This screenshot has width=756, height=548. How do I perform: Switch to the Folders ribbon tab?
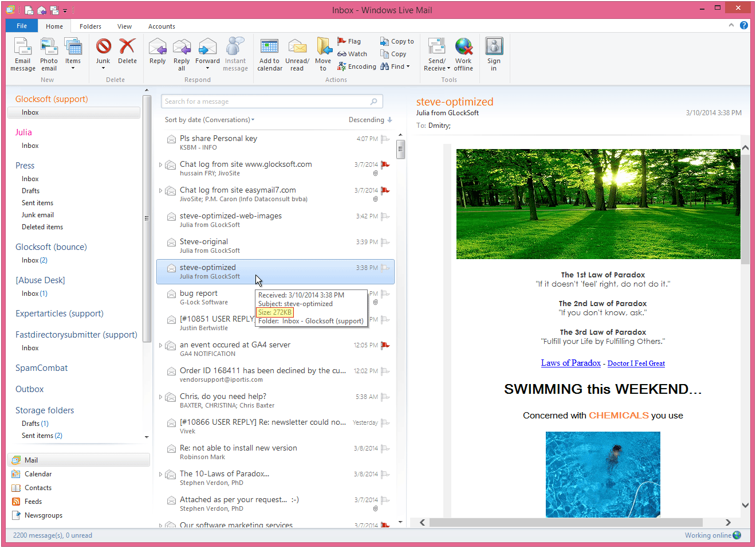pos(90,26)
